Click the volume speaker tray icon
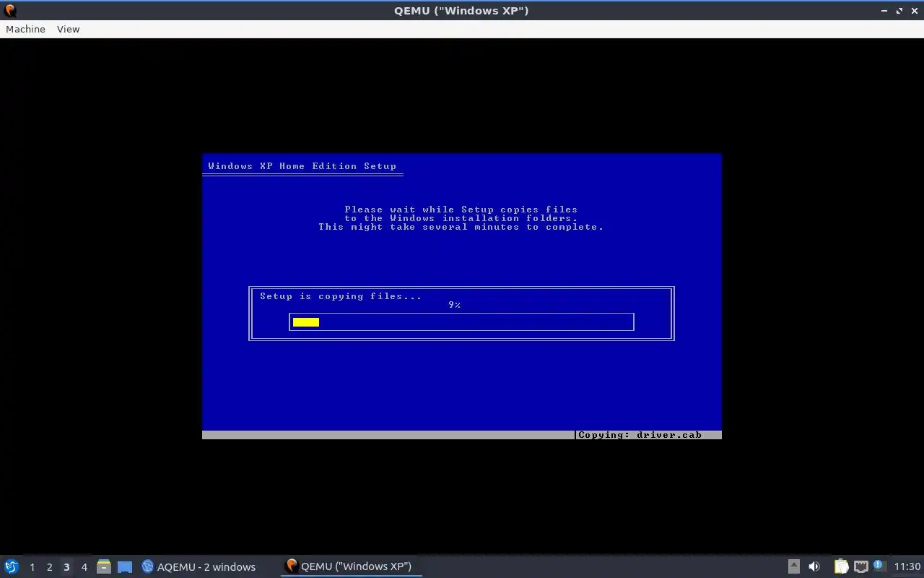 tap(814, 566)
